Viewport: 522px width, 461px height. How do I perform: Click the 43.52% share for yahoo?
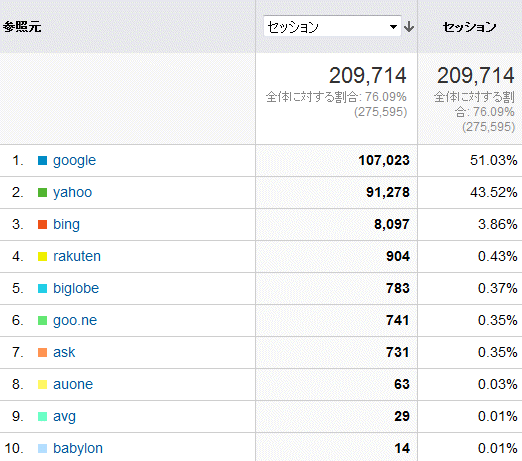click(494, 193)
